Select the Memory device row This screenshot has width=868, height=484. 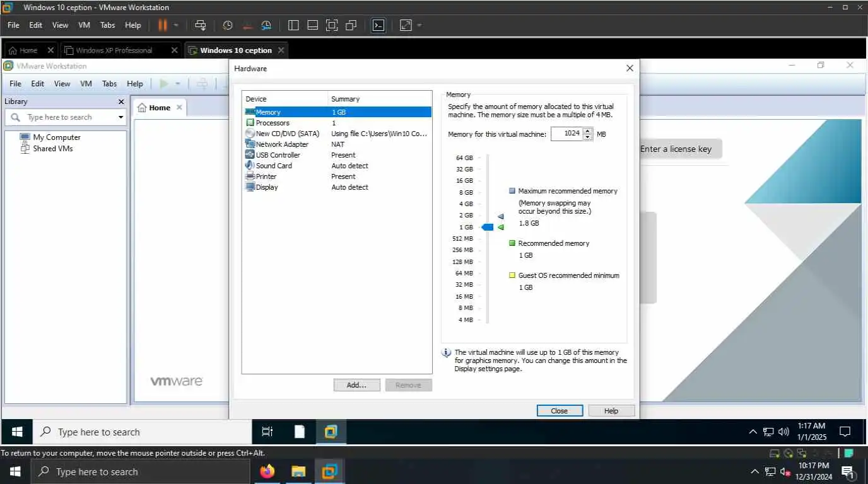[337, 112]
